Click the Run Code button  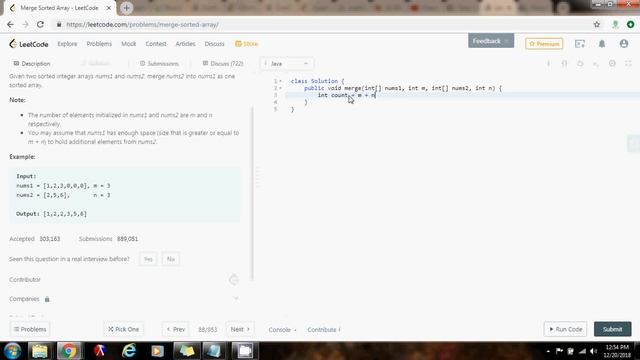[565, 329]
